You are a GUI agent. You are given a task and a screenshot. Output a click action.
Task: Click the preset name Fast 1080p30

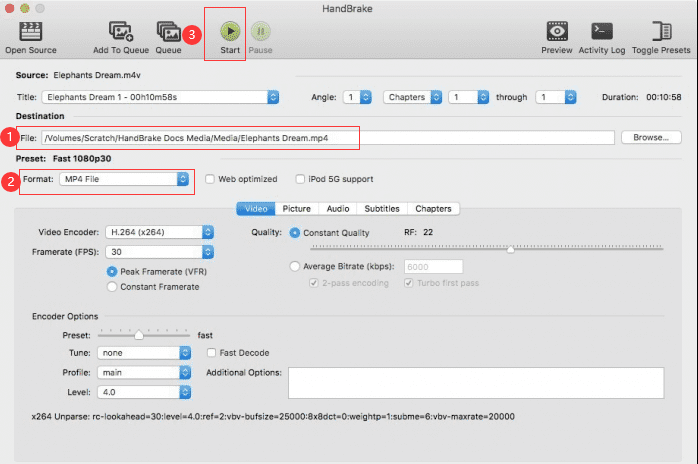[82, 159]
